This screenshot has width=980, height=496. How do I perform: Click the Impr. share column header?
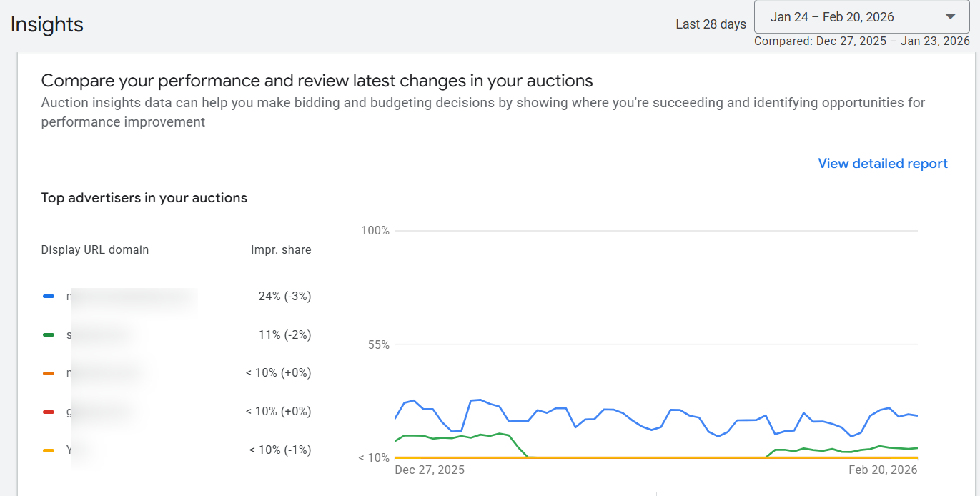(281, 249)
